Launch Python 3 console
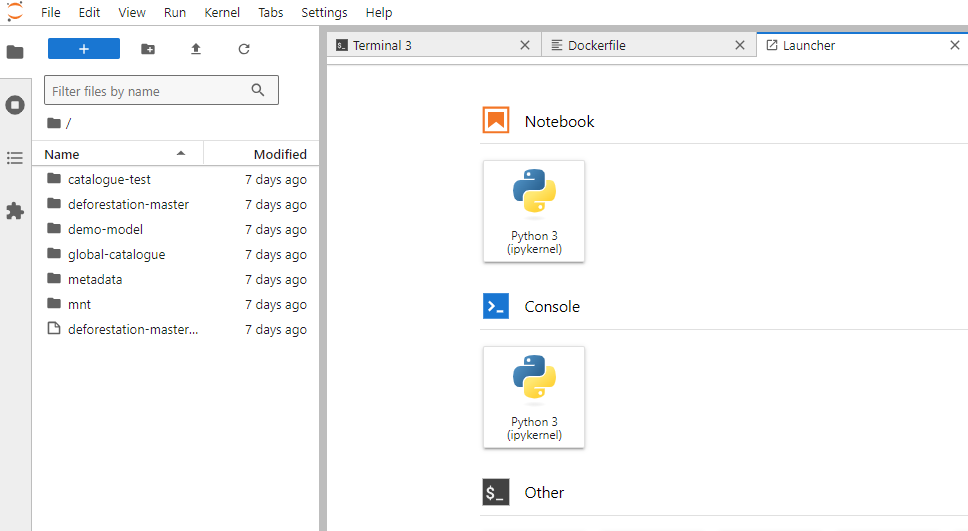This screenshot has height=531, width=968. pos(534,397)
